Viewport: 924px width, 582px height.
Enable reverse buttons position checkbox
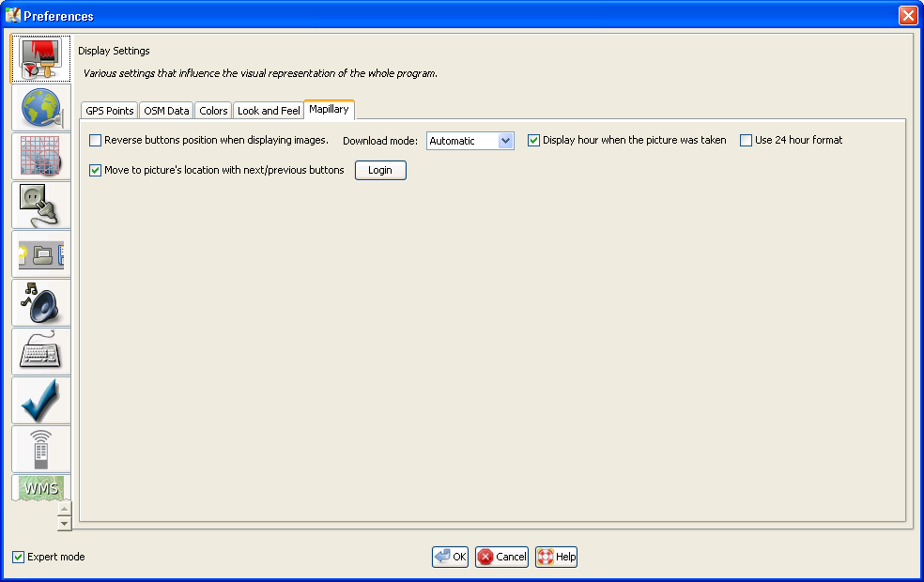pyautogui.click(x=96, y=141)
